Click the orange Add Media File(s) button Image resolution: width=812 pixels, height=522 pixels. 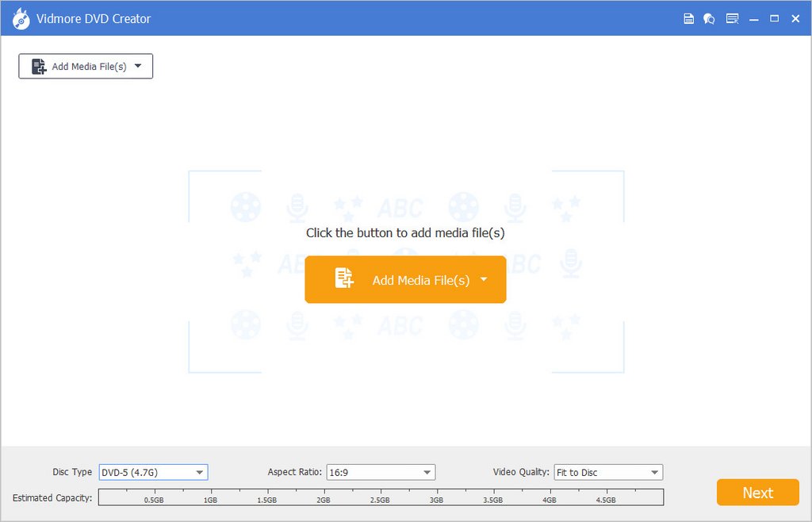(405, 279)
